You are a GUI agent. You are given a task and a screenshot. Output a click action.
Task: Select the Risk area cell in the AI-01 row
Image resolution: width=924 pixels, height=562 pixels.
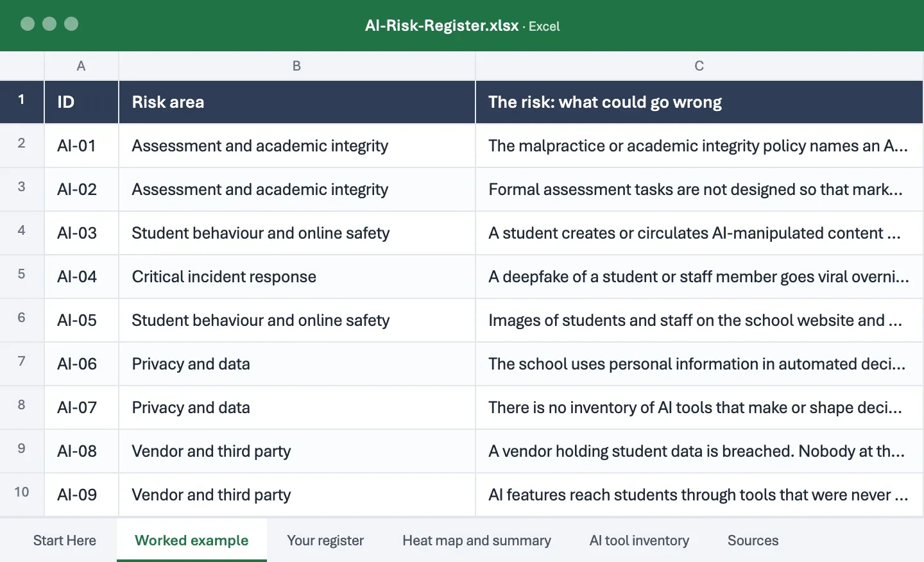(297, 146)
